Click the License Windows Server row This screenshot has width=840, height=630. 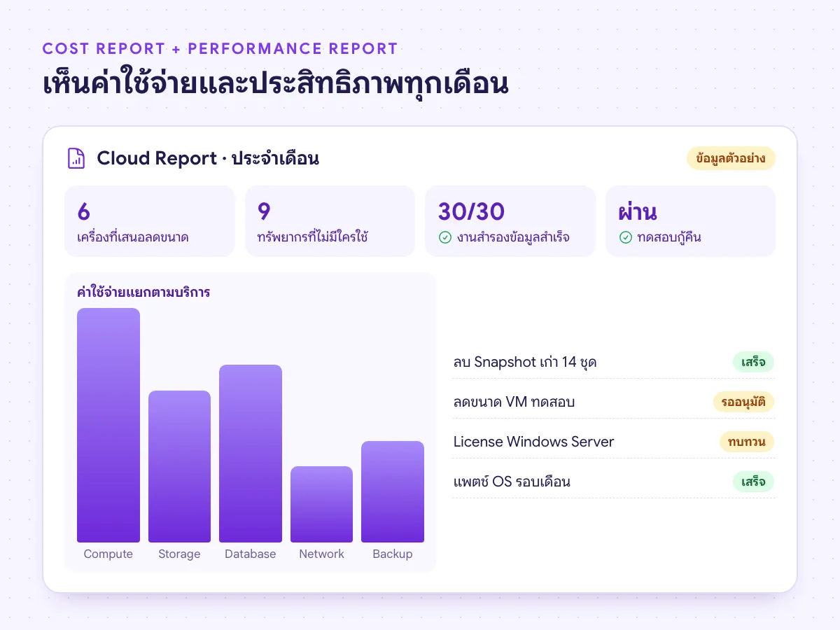[x=614, y=442]
